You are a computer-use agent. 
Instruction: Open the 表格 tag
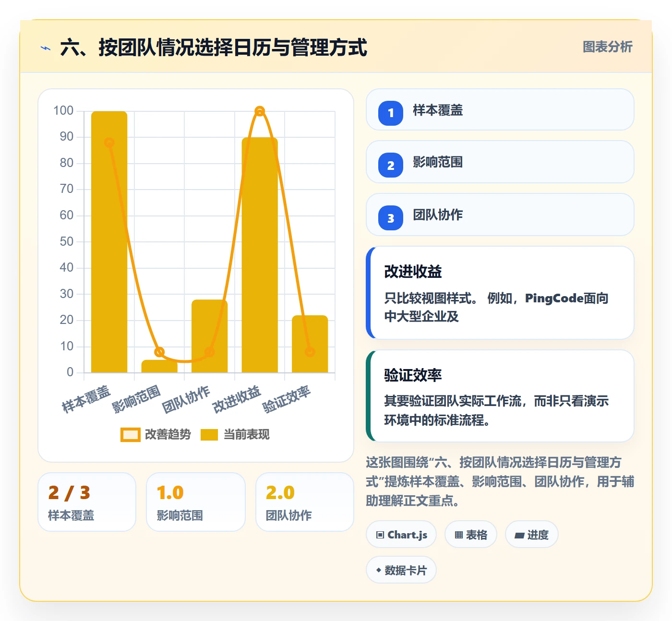pos(471,534)
